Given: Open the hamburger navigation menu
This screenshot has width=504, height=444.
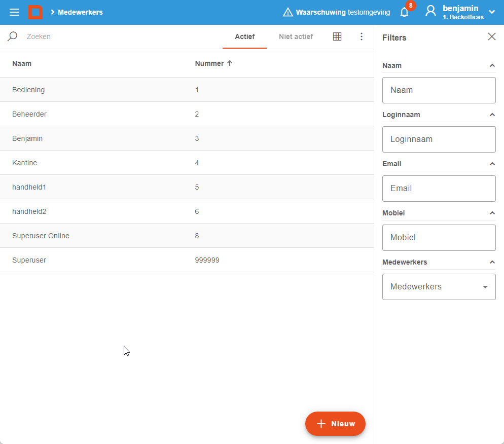Looking at the screenshot, I should (x=14, y=12).
